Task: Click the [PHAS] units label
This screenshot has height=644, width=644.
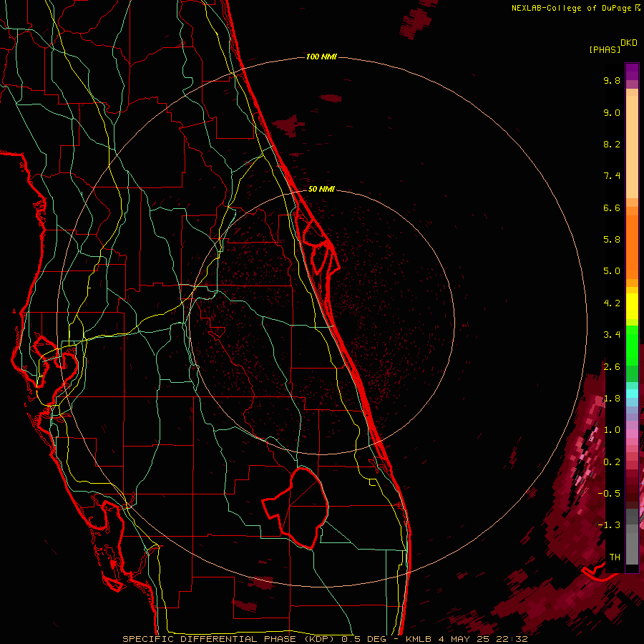Action: 605,50
